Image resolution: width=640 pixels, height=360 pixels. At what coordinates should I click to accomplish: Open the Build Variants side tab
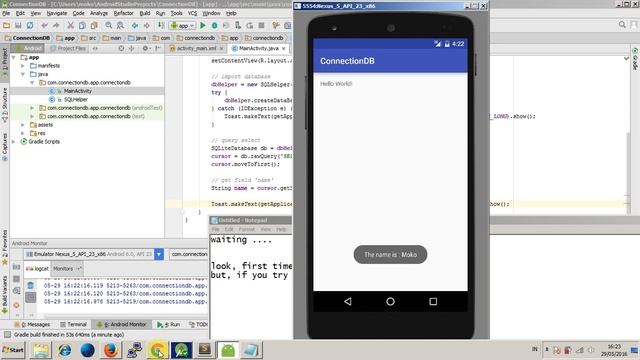click(x=5, y=294)
